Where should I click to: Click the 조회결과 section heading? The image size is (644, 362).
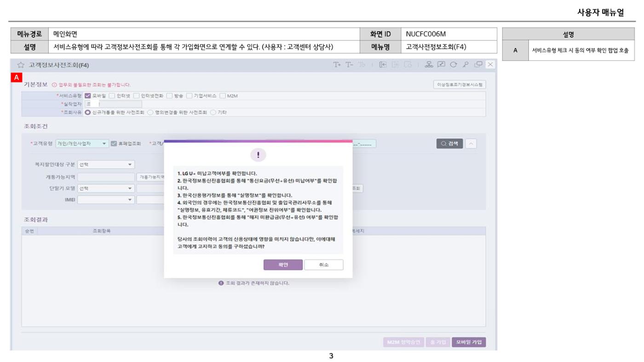click(x=35, y=219)
